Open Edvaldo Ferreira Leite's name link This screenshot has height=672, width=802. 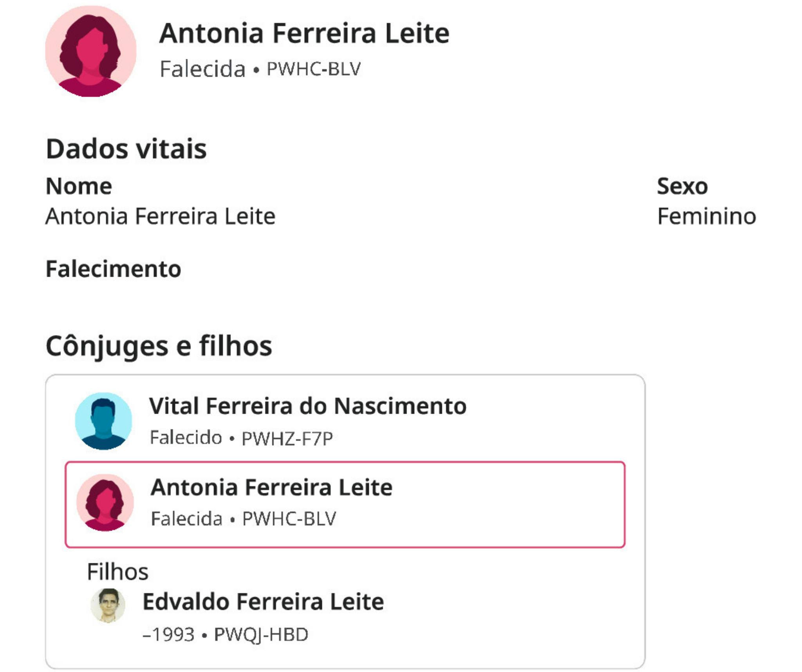point(263,602)
